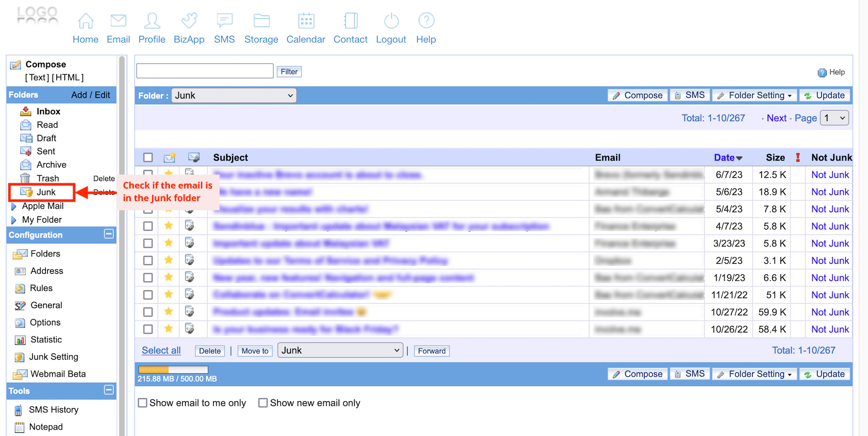The height and width of the screenshot is (436, 868).
Task: Enable Show email to me only
Action: [x=143, y=403]
